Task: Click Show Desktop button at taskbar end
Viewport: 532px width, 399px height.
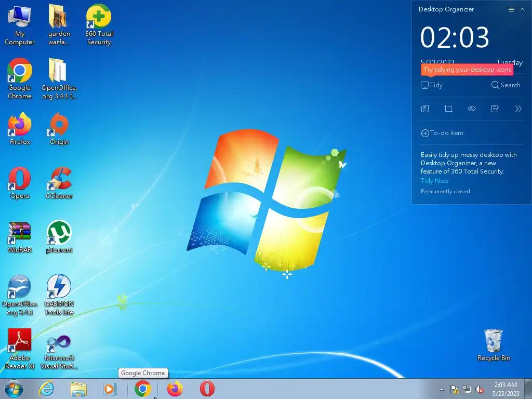Action: [529, 389]
